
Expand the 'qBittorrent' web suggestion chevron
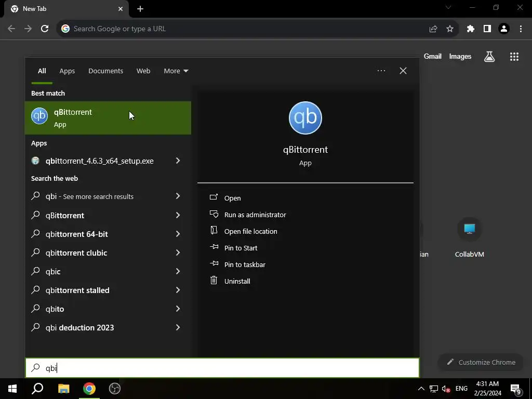pyautogui.click(x=178, y=215)
